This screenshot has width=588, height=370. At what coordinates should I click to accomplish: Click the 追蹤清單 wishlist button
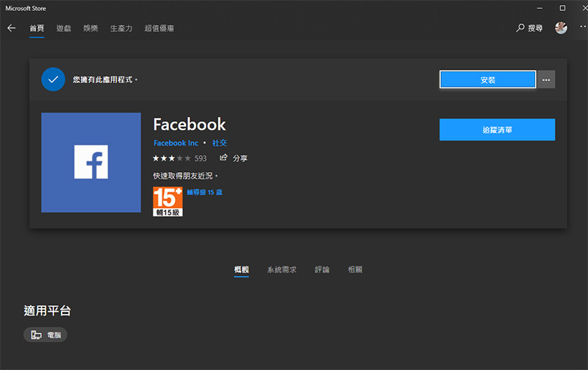498,130
